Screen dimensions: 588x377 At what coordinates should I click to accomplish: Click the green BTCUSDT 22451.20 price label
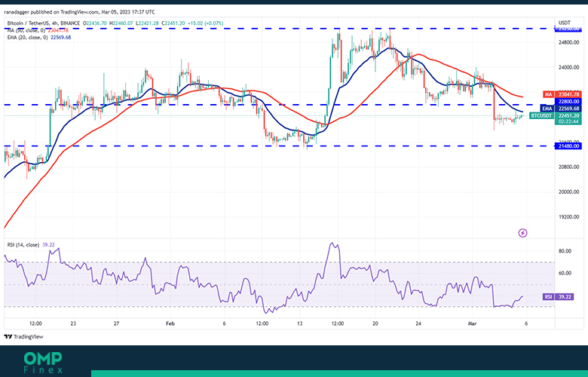click(x=556, y=116)
